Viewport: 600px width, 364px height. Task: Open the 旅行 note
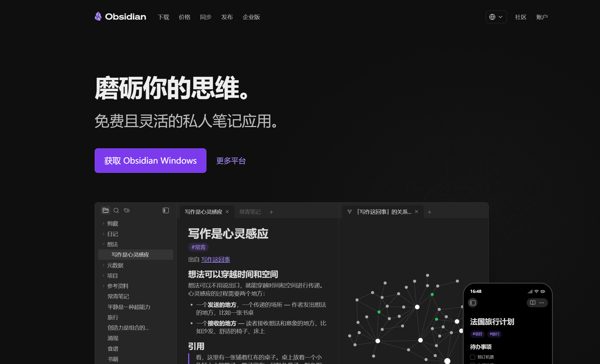(x=113, y=317)
